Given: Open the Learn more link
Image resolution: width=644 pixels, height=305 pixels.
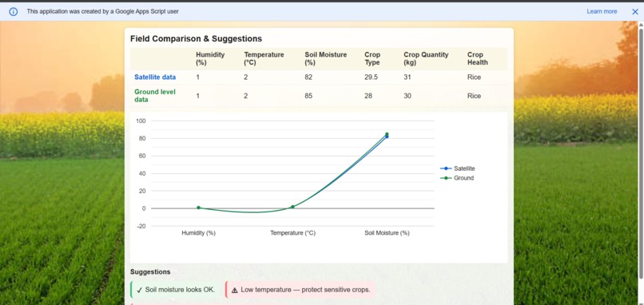Looking at the screenshot, I should 602,11.
